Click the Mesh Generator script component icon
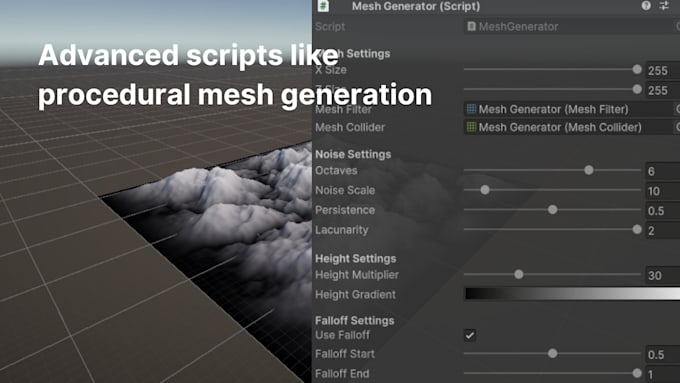 click(324, 6)
